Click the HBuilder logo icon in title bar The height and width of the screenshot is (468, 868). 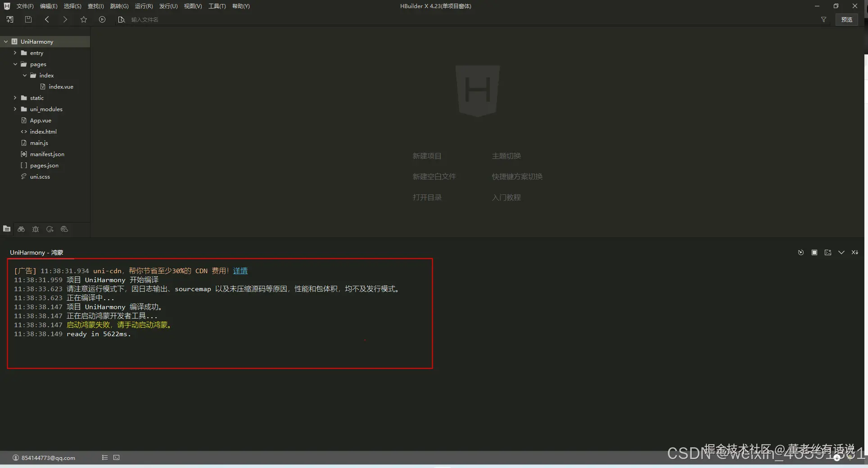tap(7, 6)
